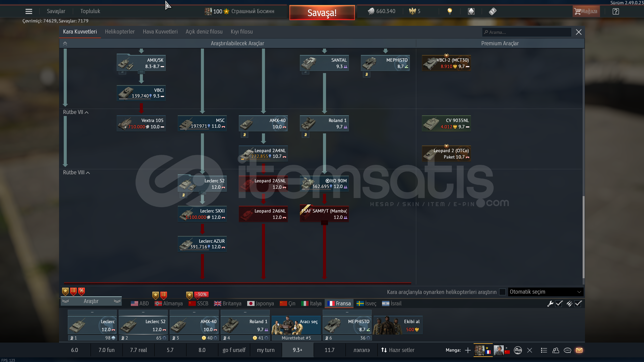Screen dimensions: 644x362
Task: Select İsveç nation
Action: (367, 303)
